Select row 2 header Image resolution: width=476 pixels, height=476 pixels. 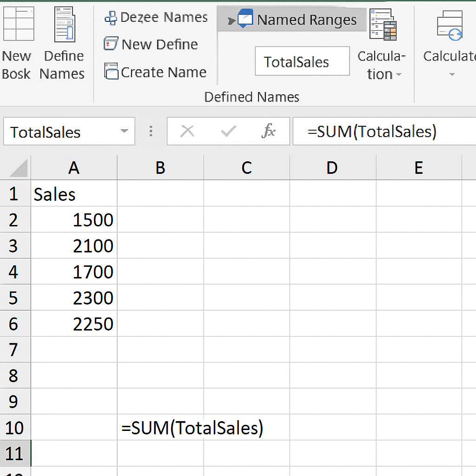tap(15, 219)
